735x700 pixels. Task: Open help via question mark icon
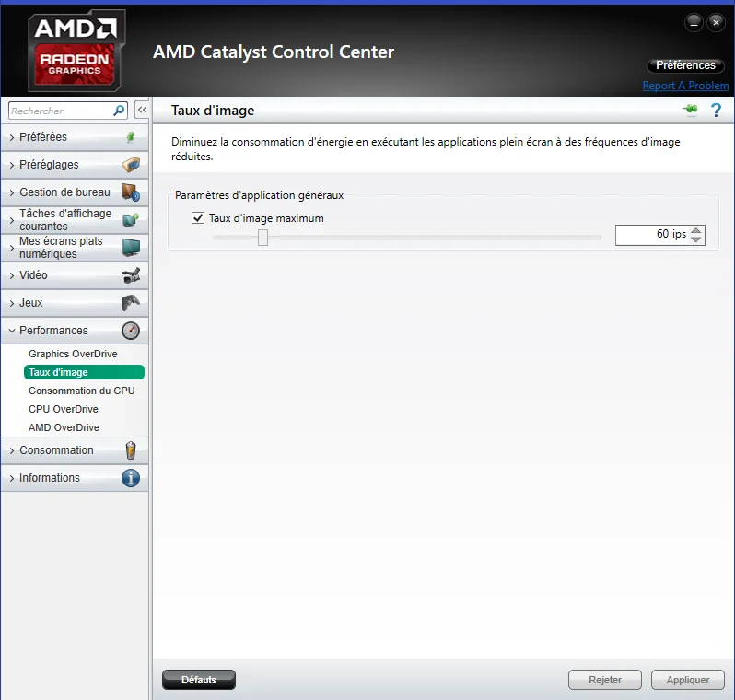pos(716,111)
